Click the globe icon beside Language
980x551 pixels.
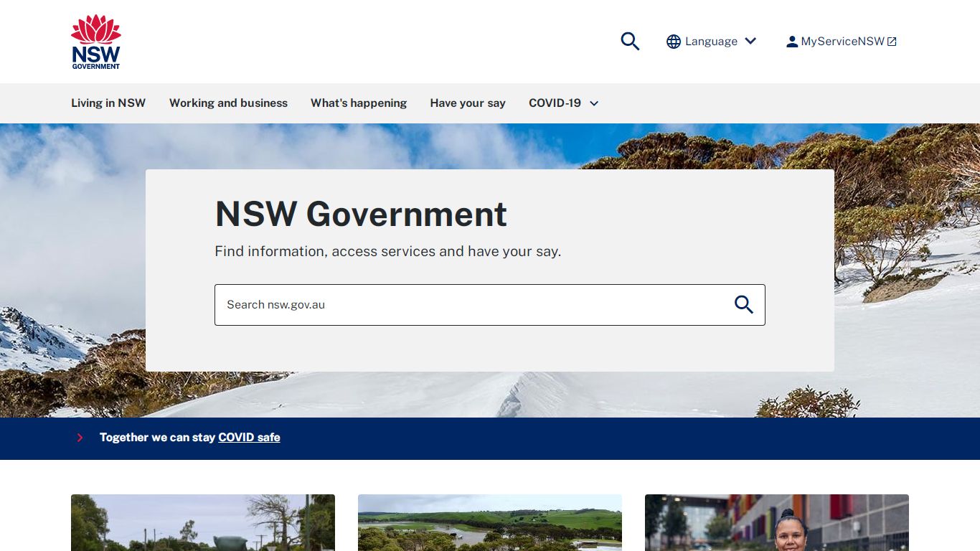point(674,42)
